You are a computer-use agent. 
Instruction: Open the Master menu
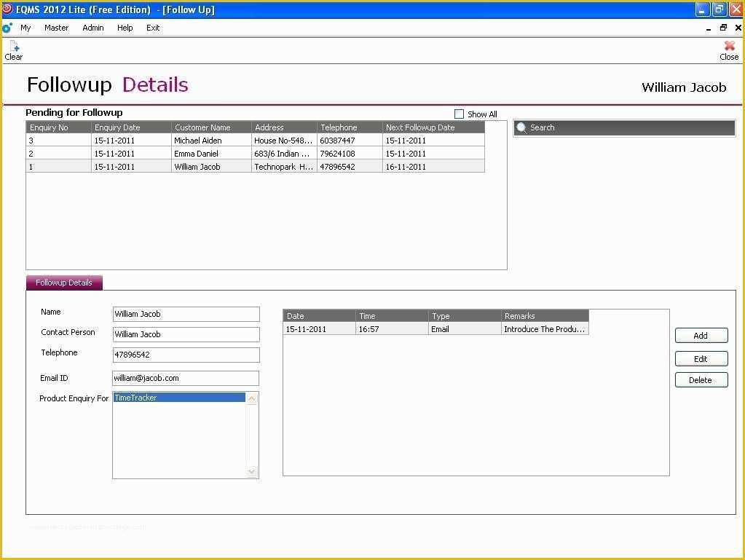(x=57, y=28)
